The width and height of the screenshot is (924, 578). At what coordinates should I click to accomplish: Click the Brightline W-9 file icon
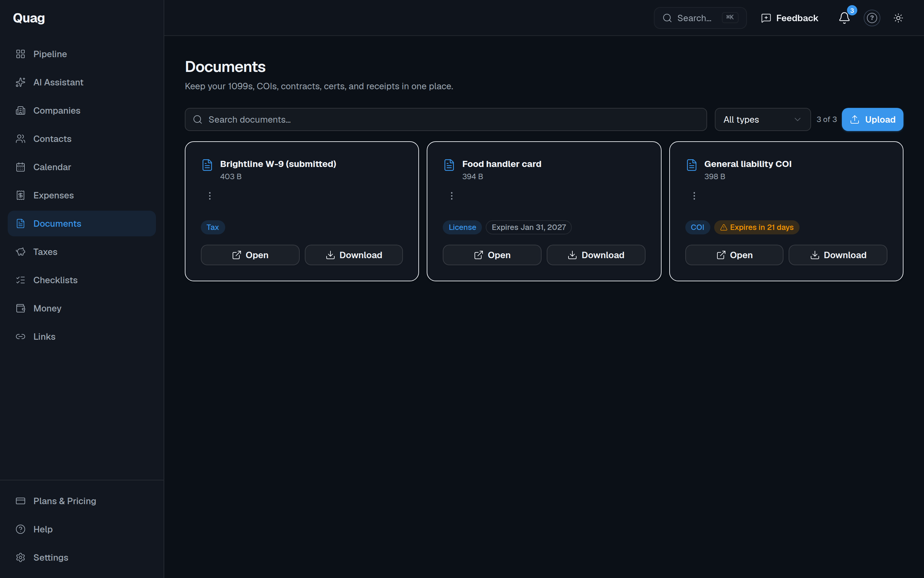pos(207,165)
